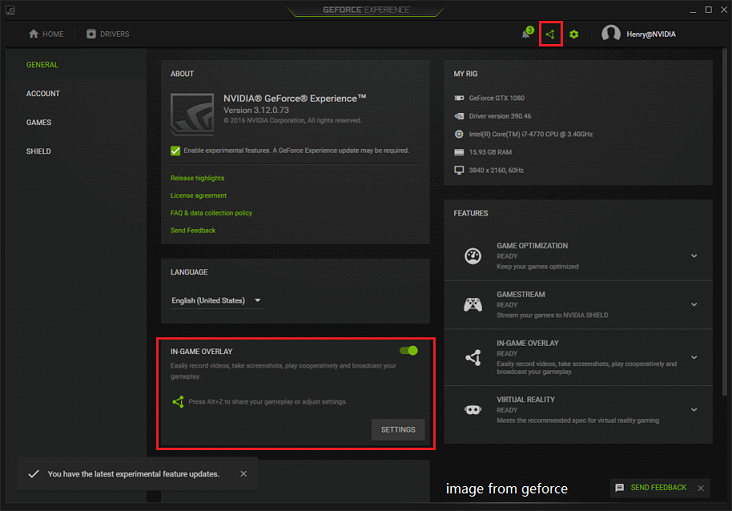
Task: Switch to the General settings tab
Action: pyautogui.click(x=42, y=65)
